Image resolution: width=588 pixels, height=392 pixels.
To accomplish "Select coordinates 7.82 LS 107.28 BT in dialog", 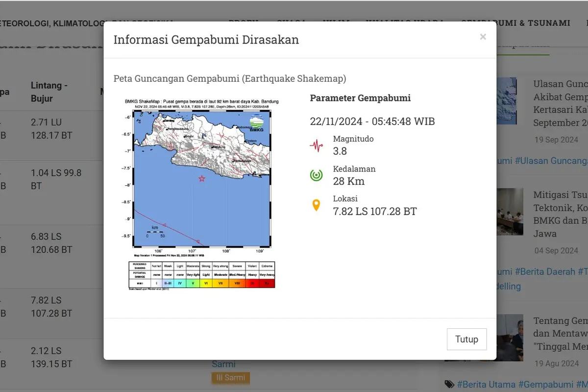I will [x=375, y=211].
